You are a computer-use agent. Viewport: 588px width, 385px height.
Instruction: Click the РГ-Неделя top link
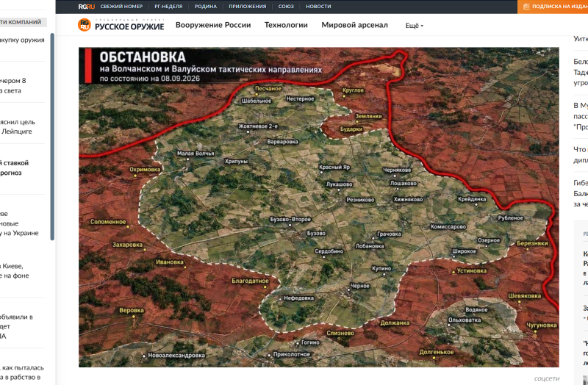(x=168, y=7)
